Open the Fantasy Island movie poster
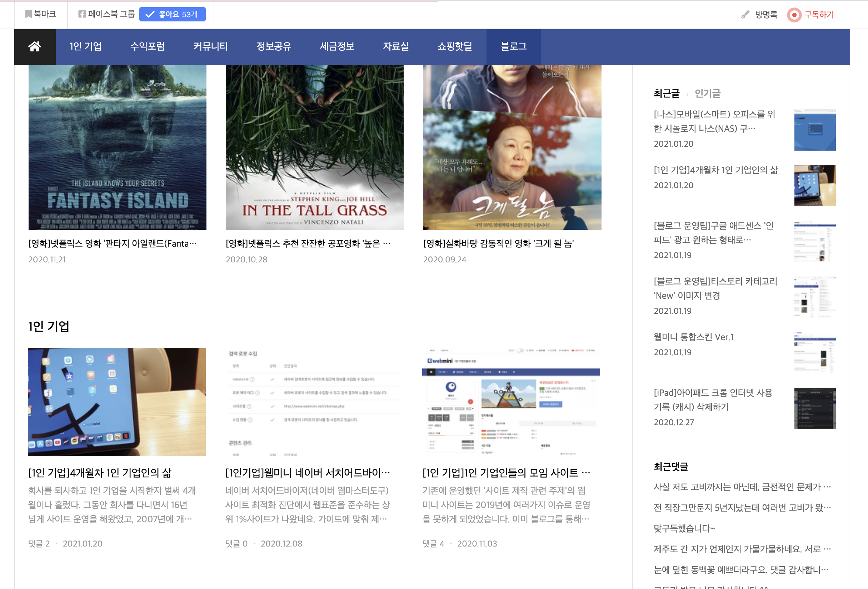 [117, 147]
